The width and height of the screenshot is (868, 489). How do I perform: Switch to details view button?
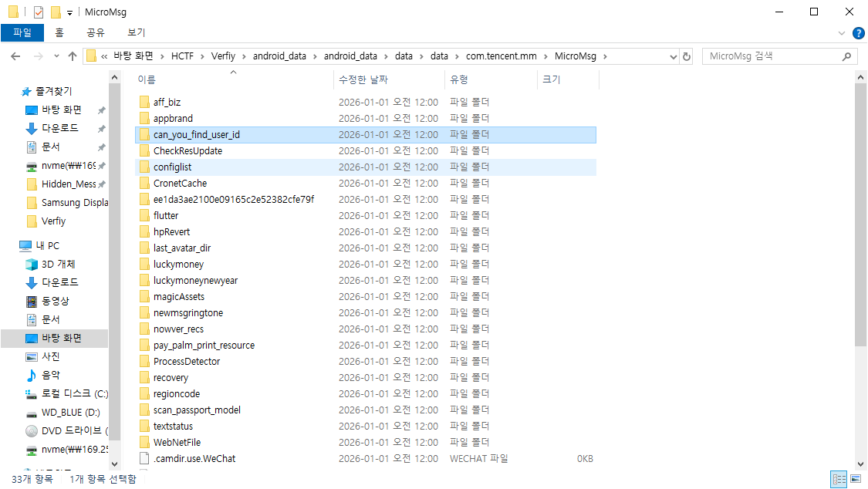[839, 479]
